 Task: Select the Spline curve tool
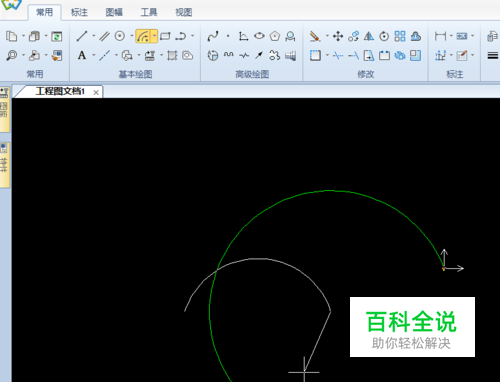pyautogui.click(x=213, y=36)
